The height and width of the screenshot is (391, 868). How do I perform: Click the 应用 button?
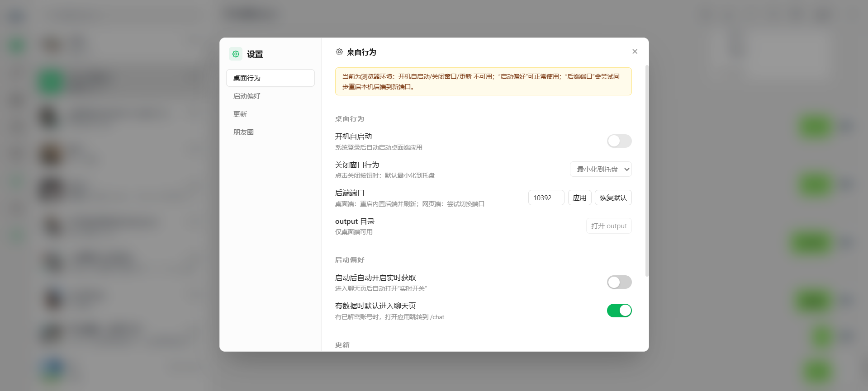click(x=579, y=198)
